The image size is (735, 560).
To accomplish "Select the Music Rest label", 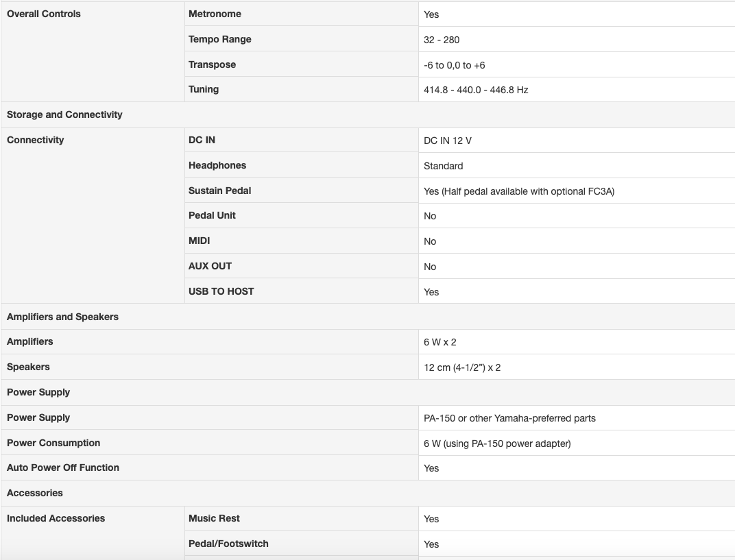I will (214, 518).
